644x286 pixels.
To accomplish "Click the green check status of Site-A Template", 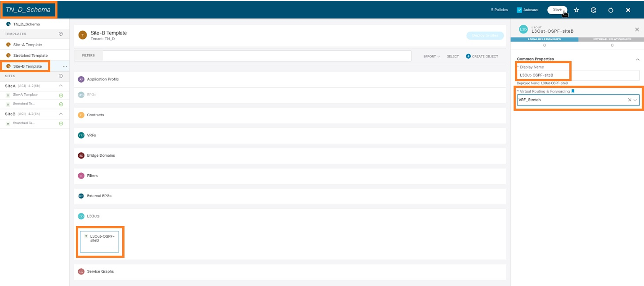I will [61, 95].
